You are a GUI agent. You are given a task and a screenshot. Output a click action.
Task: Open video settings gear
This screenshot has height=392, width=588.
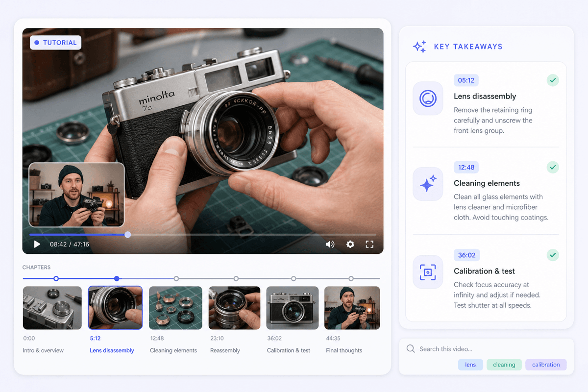tap(350, 244)
